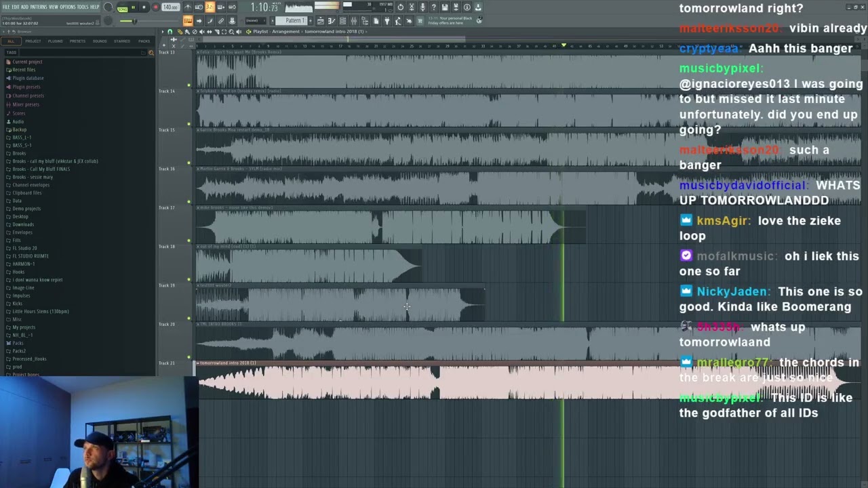Select the Paint brush tool in playlist

click(187, 32)
